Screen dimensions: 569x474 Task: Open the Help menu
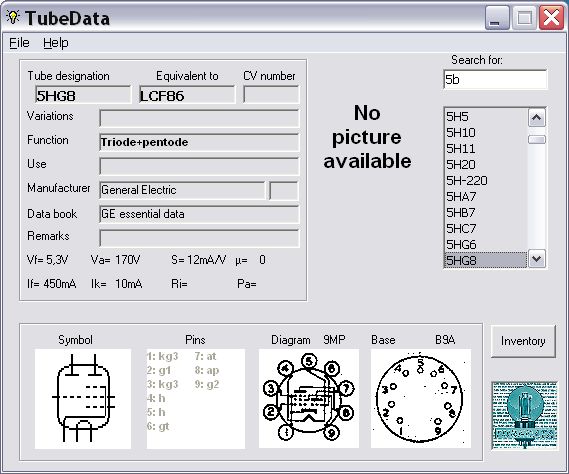coord(56,43)
